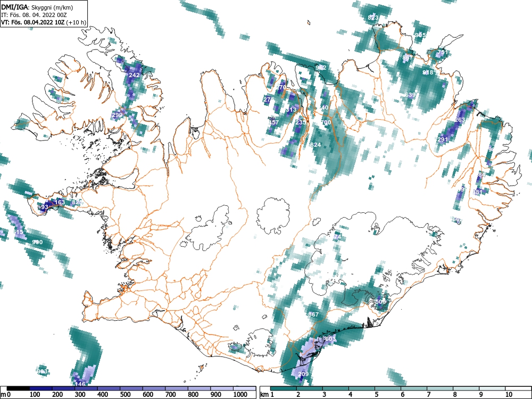Image resolution: width=532 pixels, height=399 pixels.
Task: Click the '881' value in the Eastfjords
Action: pyautogui.click(x=477, y=192)
